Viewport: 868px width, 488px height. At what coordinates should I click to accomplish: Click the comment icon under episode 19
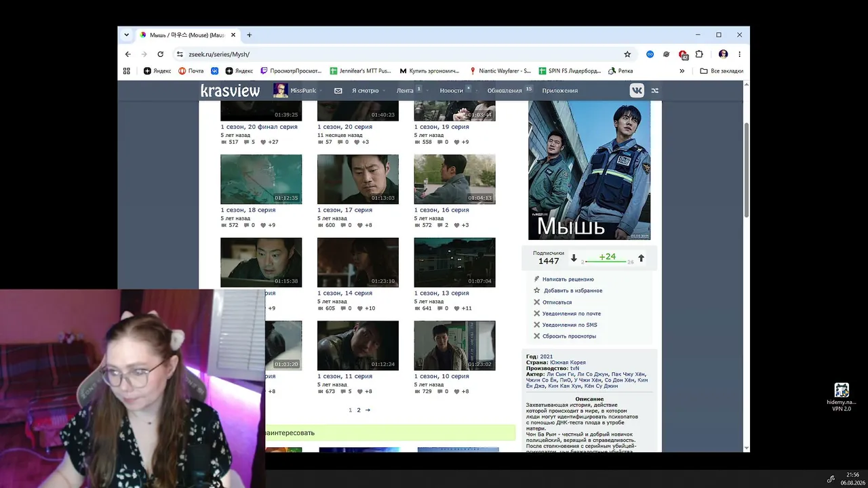[x=440, y=142]
